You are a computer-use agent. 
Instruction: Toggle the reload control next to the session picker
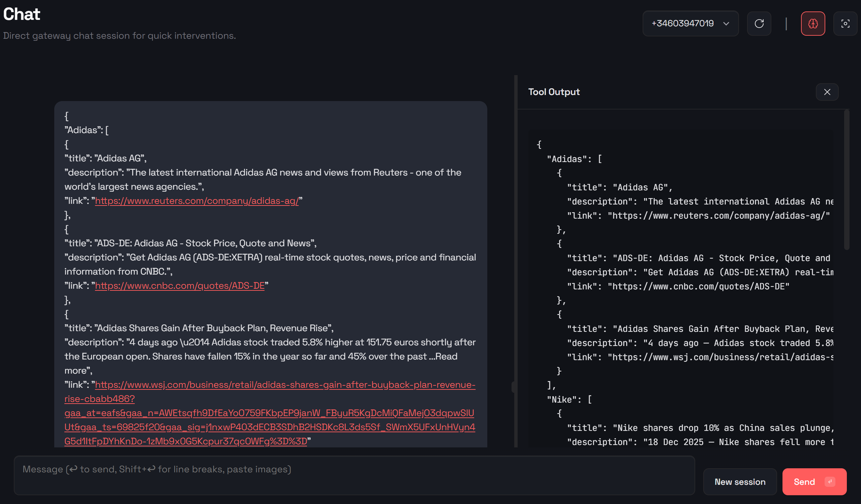759,23
